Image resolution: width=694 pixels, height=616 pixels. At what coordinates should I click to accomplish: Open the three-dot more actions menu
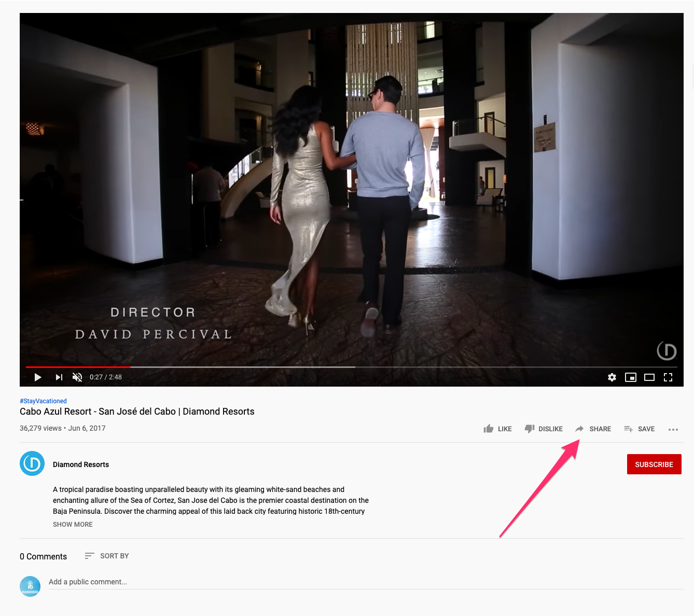[x=673, y=429]
